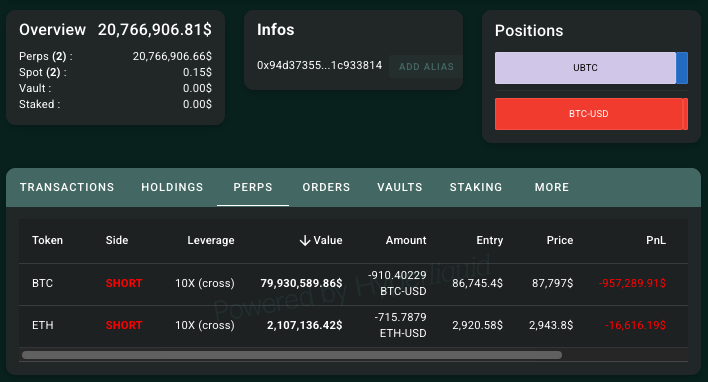Open the TRANSACTIONS tab
This screenshot has width=708, height=382.
67,187
